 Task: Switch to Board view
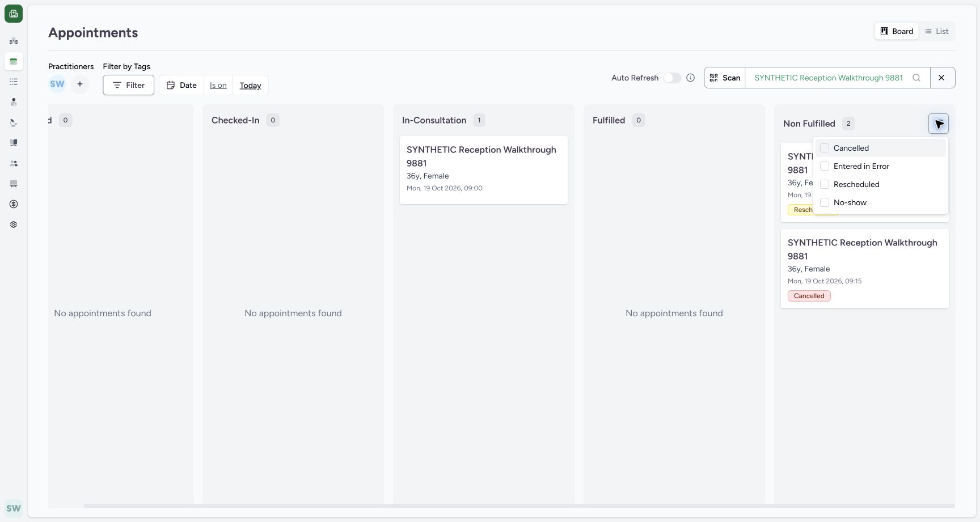tap(897, 31)
